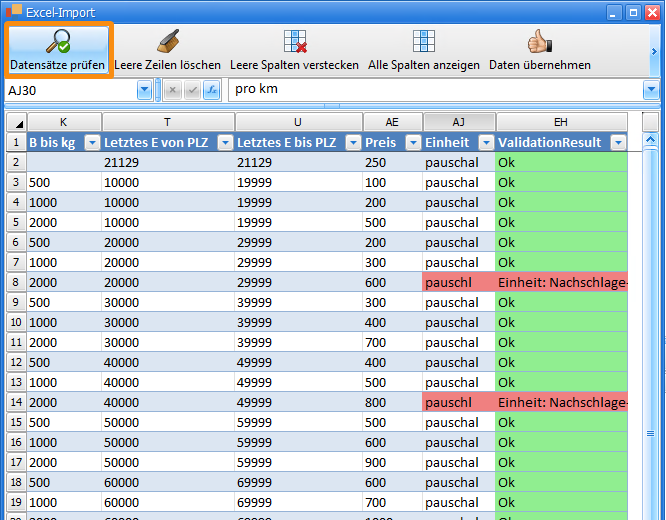Screen dimensions: 666x520
Task: Open Letztes E bis PLZ filter dropdown
Action: point(353,143)
